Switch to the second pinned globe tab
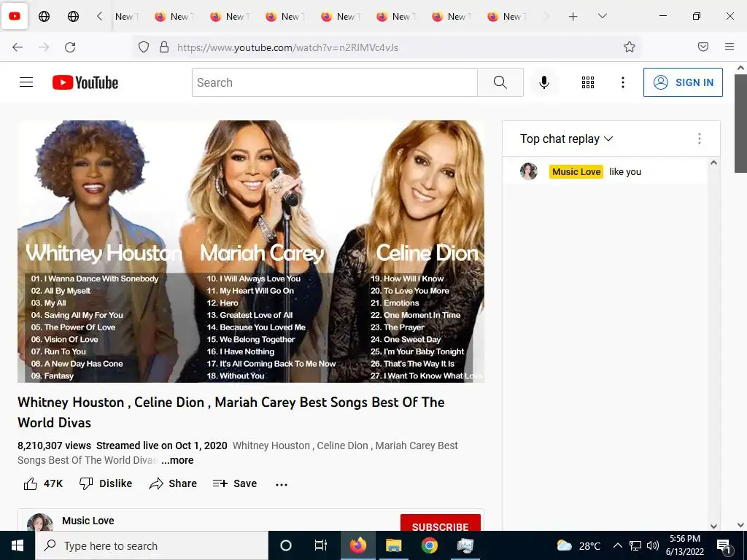The image size is (747, 560). (x=44, y=16)
